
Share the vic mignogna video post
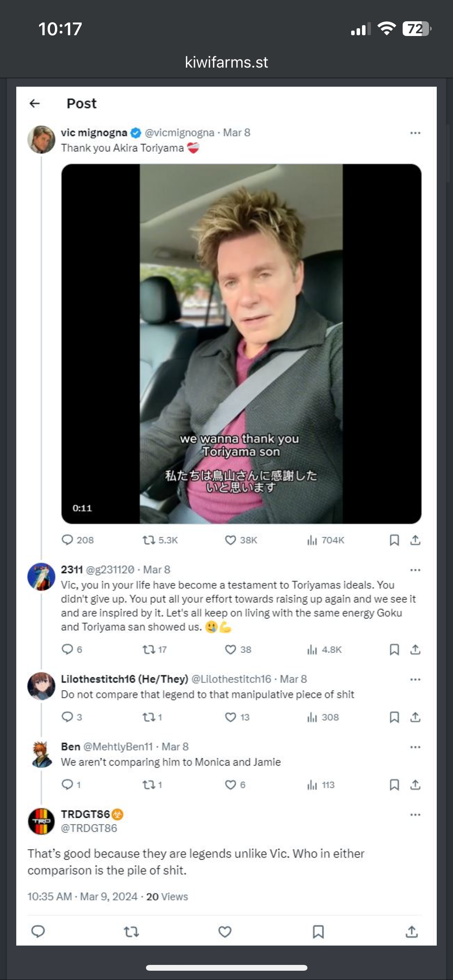click(415, 540)
